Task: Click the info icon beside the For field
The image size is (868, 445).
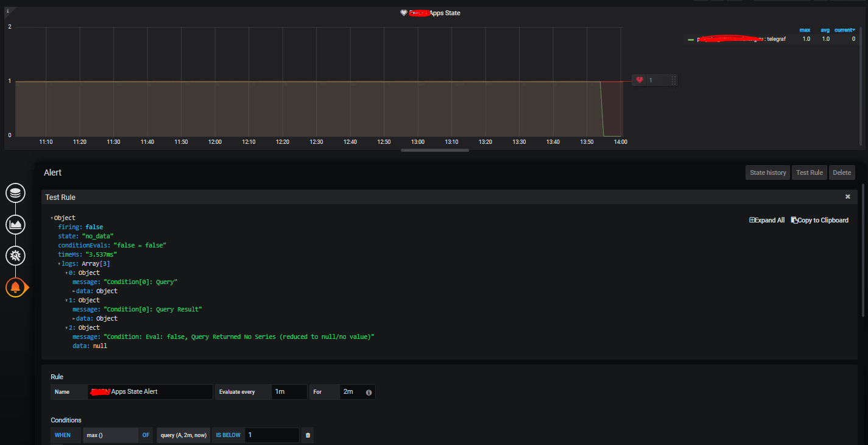Action: tap(369, 391)
